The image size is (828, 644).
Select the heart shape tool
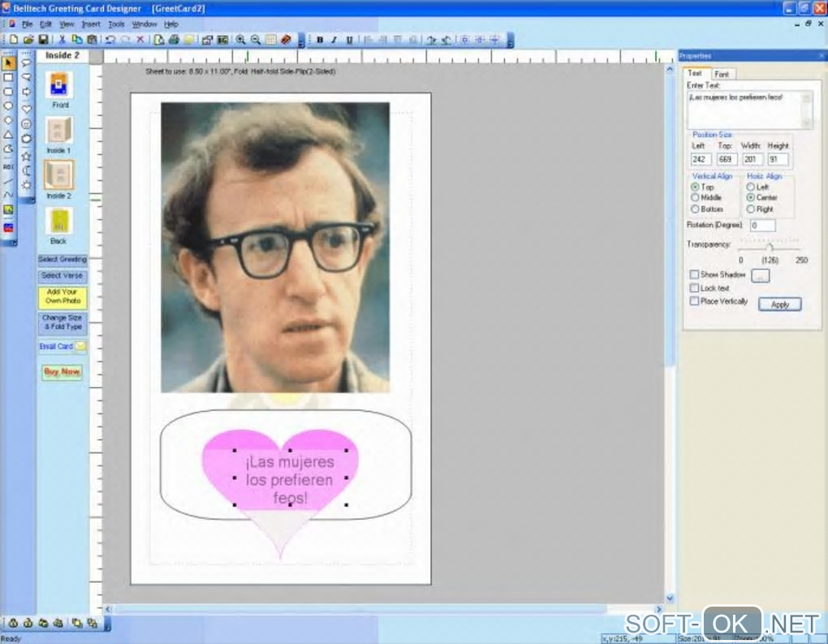(x=27, y=109)
